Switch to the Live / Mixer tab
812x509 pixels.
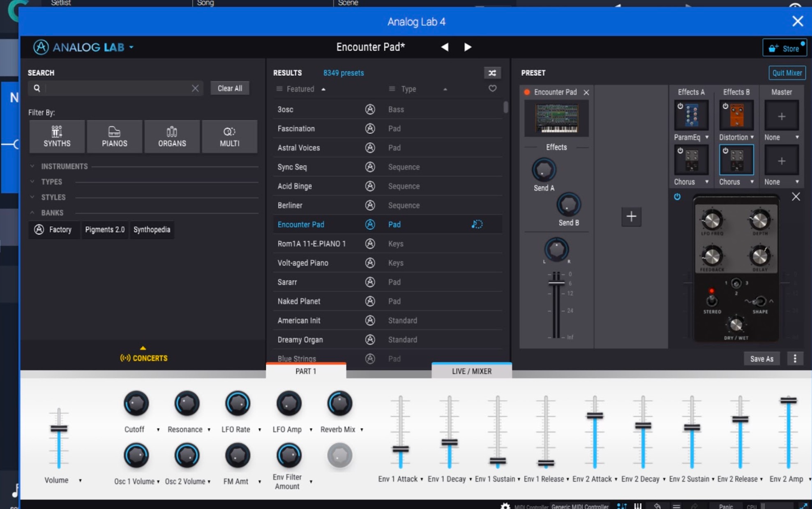point(472,371)
